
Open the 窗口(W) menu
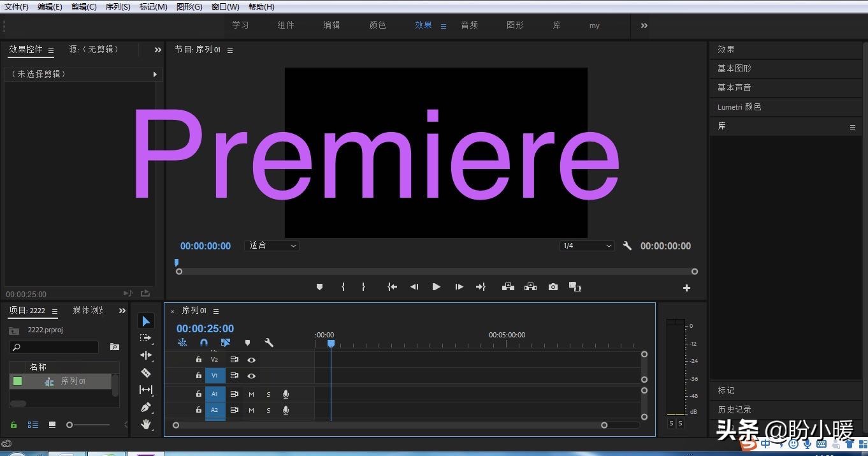[x=226, y=6]
